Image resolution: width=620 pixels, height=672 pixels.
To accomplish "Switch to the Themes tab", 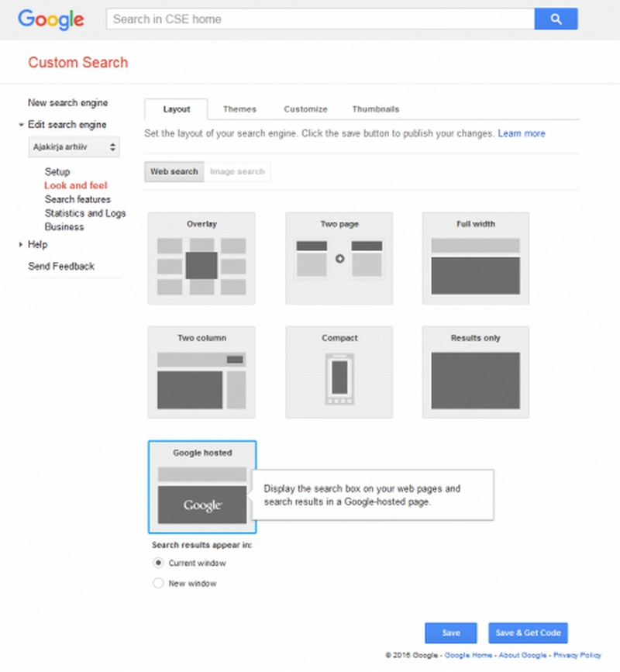I will pos(239,109).
